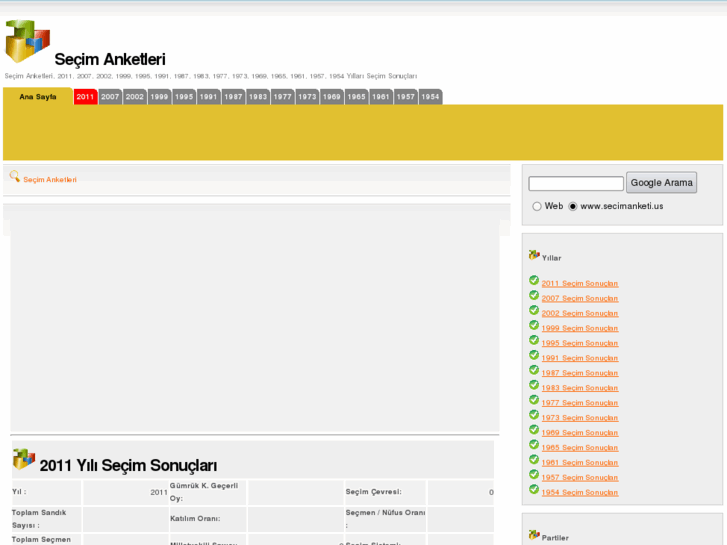
Task: Click the cube icon next to Yıllar heading
Action: (534, 255)
